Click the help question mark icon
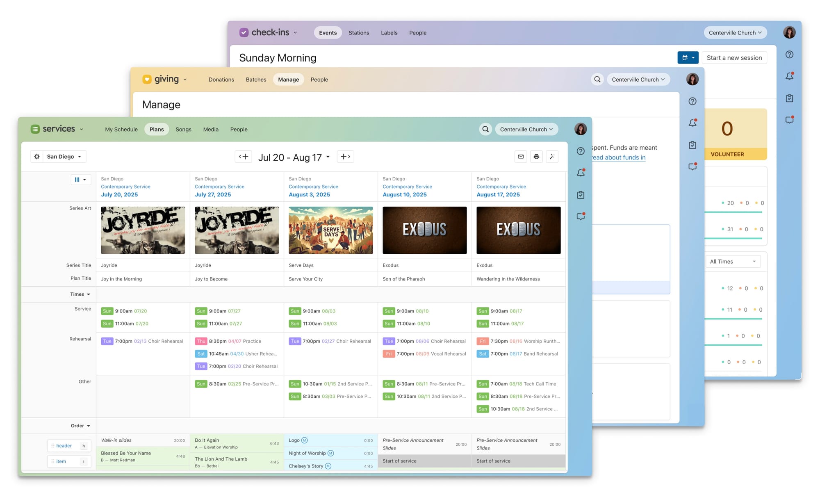Image resolution: width=820 pixels, height=504 pixels. [581, 151]
